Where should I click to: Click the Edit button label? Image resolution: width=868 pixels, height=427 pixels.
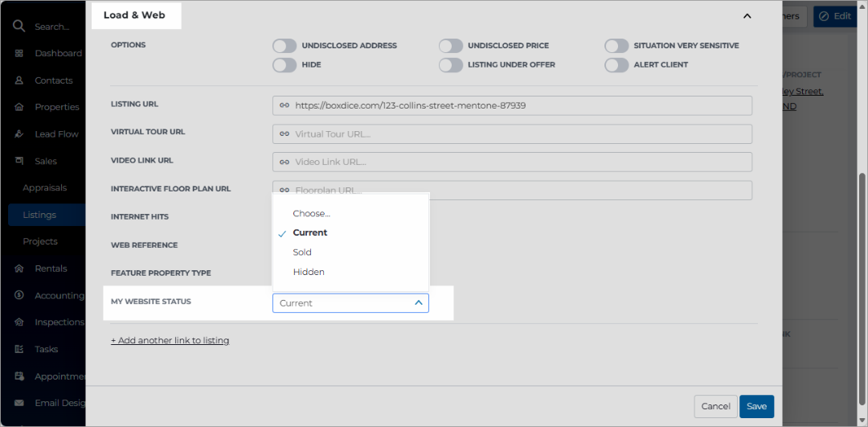coord(842,16)
